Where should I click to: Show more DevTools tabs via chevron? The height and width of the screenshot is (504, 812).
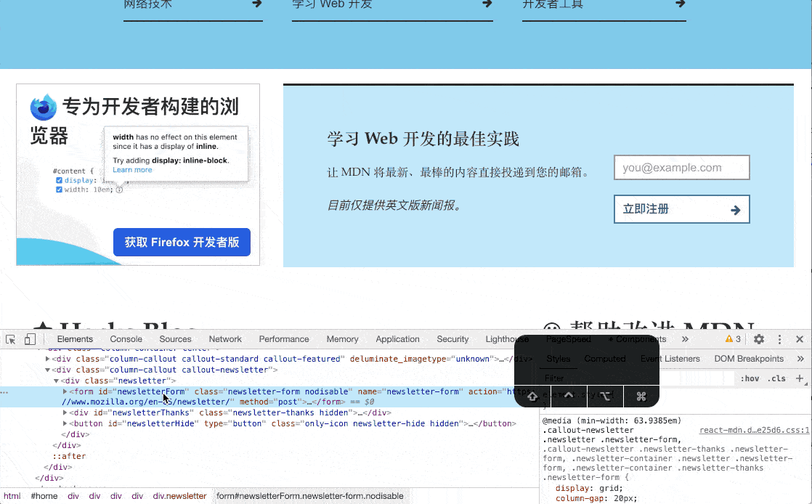coord(685,339)
